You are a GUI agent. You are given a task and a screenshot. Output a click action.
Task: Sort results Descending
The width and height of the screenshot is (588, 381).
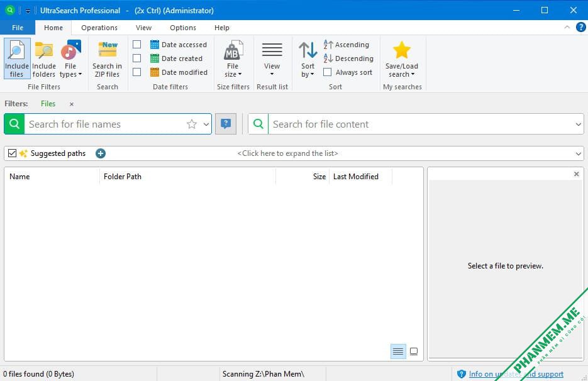point(348,58)
